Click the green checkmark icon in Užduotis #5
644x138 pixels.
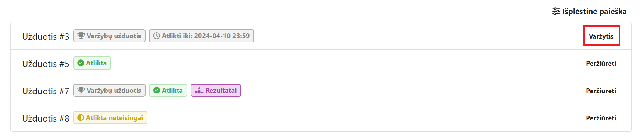tap(81, 63)
